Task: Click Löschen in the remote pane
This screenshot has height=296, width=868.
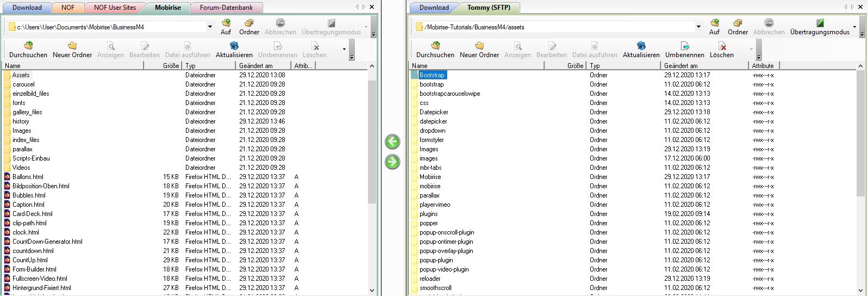Action: [721, 50]
